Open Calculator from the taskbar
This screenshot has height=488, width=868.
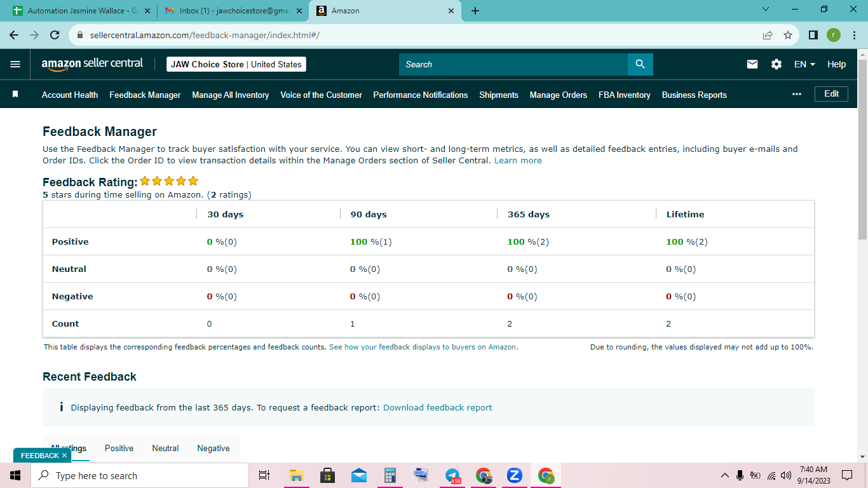[x=390, y=475]
